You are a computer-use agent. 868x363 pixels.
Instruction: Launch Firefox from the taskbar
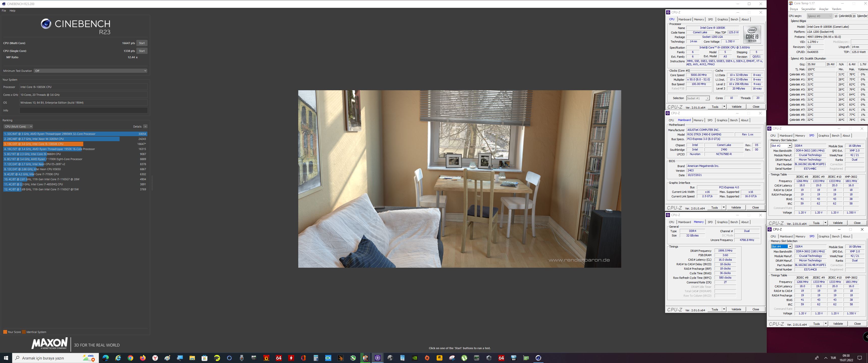pyautogui.click(x=143, y=358)
